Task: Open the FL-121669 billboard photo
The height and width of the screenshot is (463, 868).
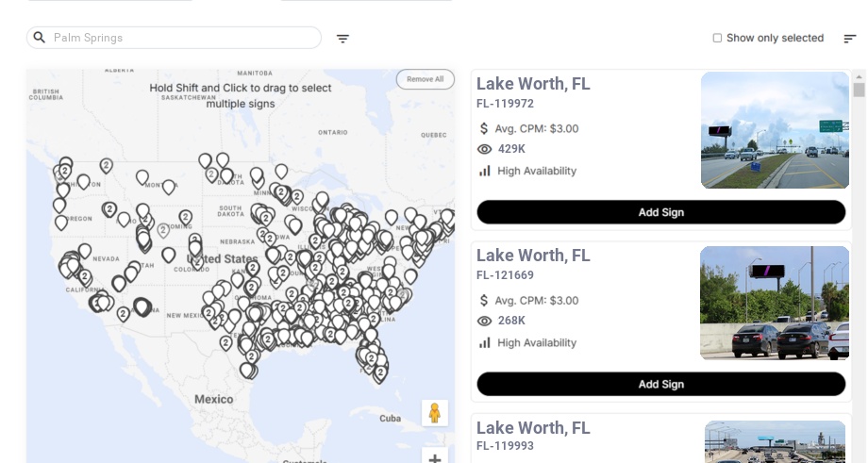Action: tap(774, 303)
